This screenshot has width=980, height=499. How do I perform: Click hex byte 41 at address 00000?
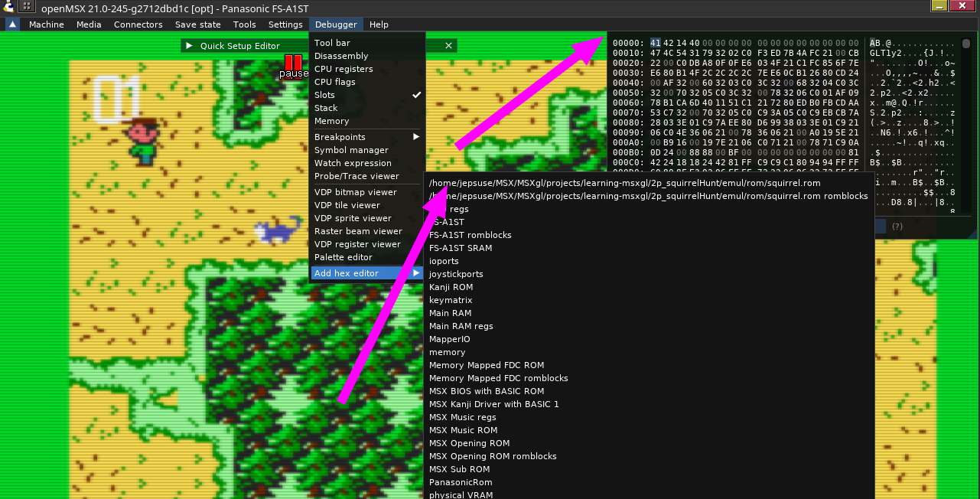pos(656,42)
